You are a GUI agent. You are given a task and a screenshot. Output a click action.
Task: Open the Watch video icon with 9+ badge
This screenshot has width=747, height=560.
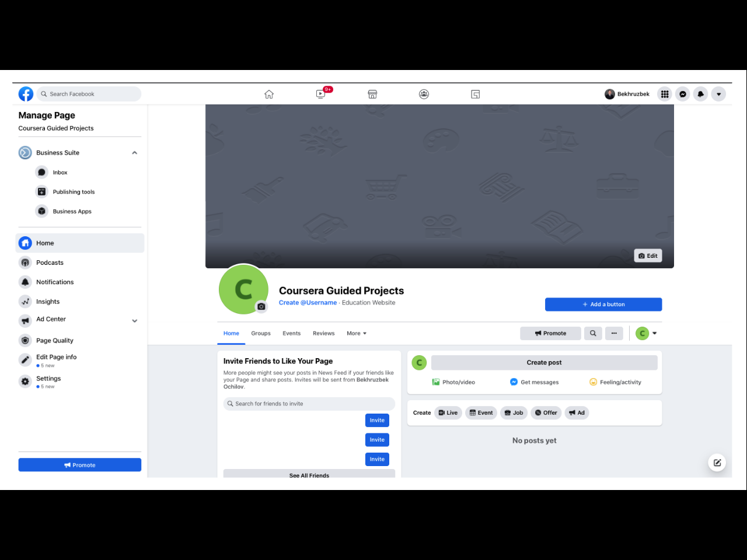321,94
